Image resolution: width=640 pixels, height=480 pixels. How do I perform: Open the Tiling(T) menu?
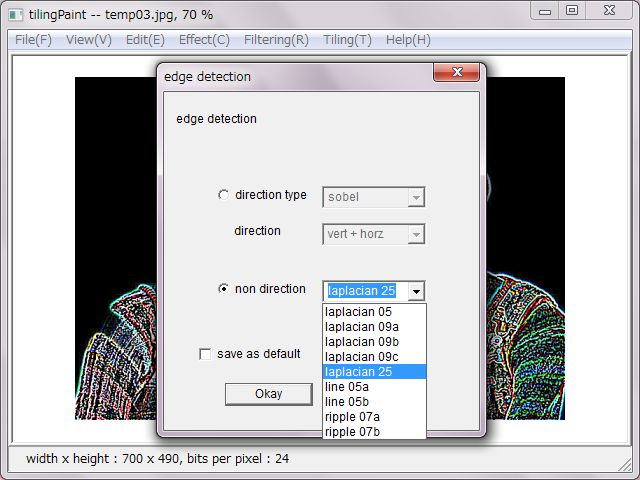coord(347,40)
